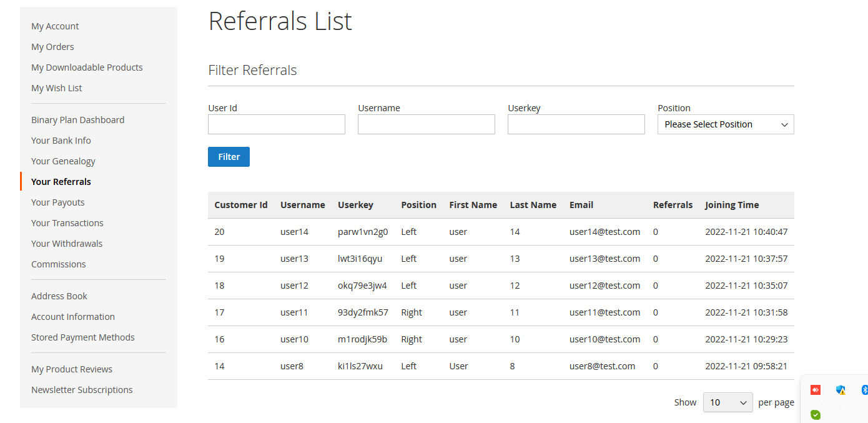Click the user14@test.com email cell
Image resolution: width=868 pixels, height=423 pixels.
coord(604,232)
